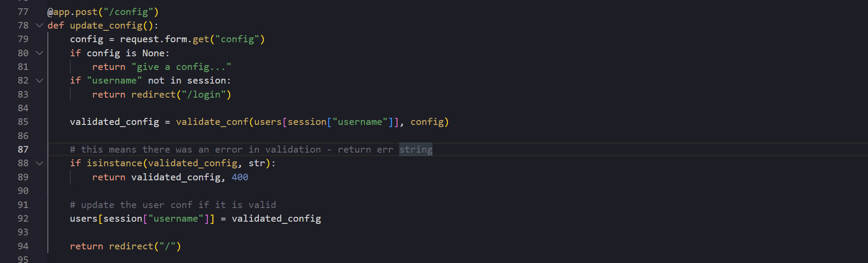Collapse the update_config function at line 78
868x263 pixels.
[40, 26]
